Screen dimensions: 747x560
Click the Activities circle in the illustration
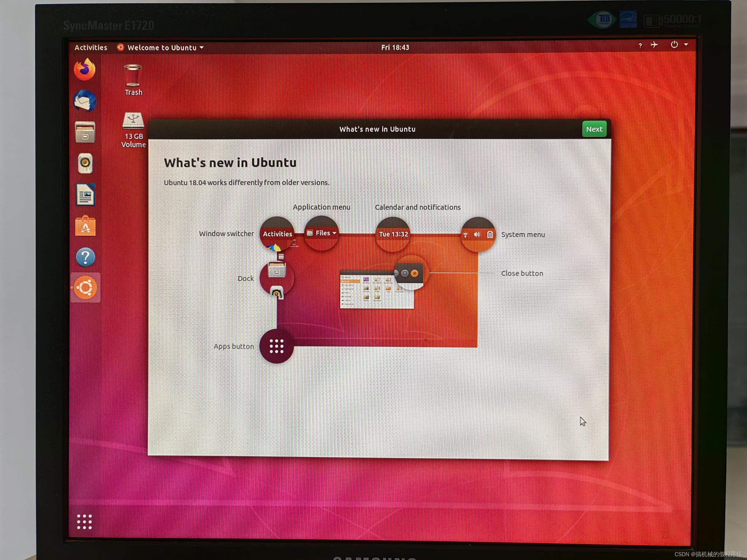click(x=277, y=234)
